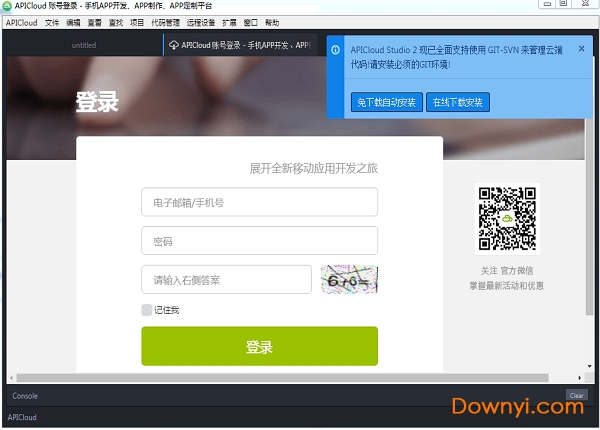The width and height of the screenshot is (600, 430).
Task: Open the 代码管理 menu
Action: click(x=165, y=22)
